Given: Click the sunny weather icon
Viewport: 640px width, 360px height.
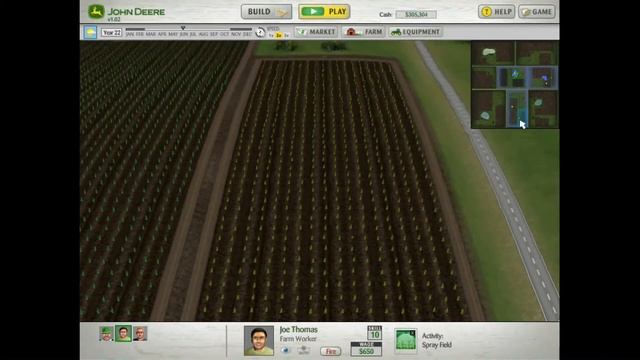Looking at the screenshot, I should pyautogui.click(x=90, y=32).
